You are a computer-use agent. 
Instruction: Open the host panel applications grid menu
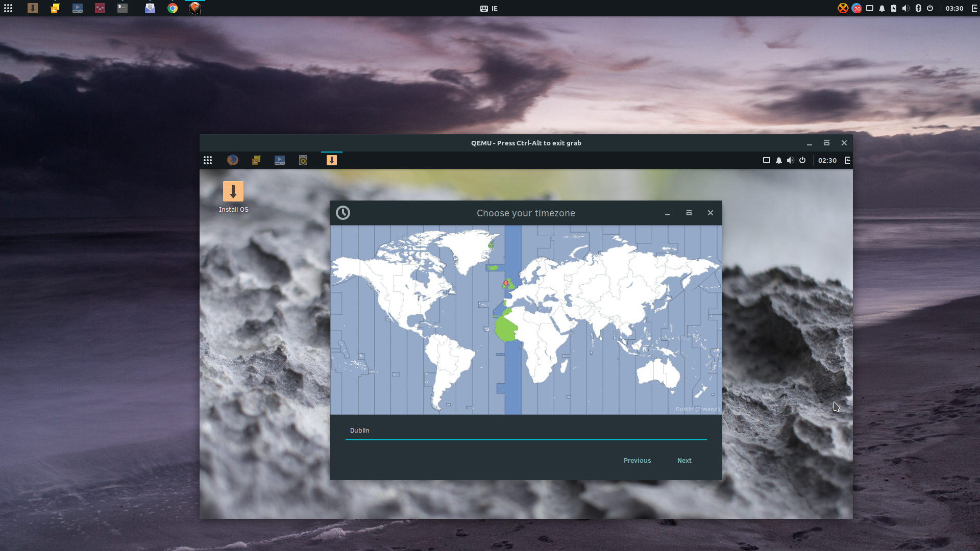tap(8, 8)
